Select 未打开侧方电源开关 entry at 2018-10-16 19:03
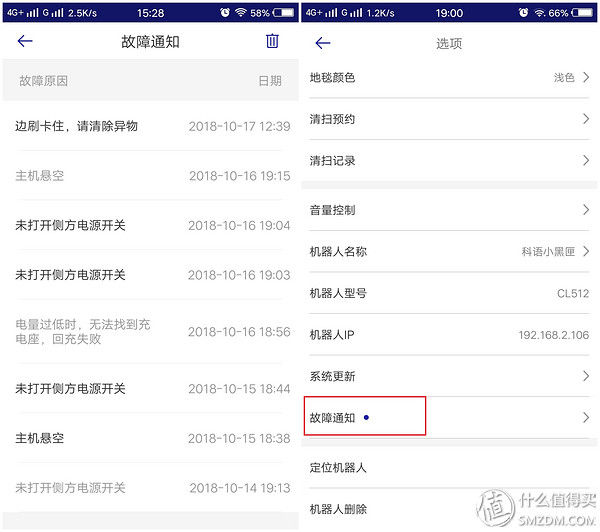 (x=150, y=275)
